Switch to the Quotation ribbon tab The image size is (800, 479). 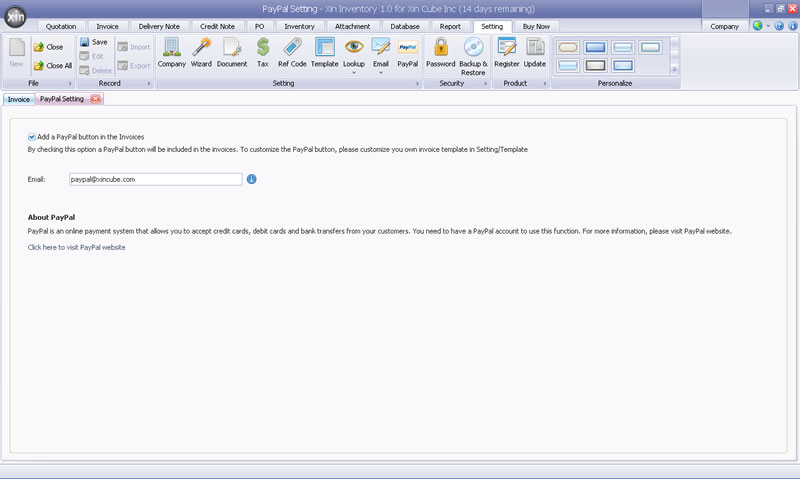[x=61, y=27]
